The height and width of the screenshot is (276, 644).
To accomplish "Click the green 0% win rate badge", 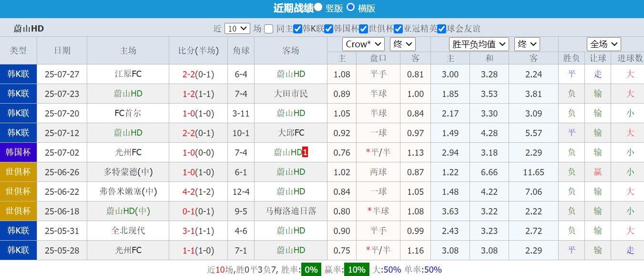I will click(310, 269).
